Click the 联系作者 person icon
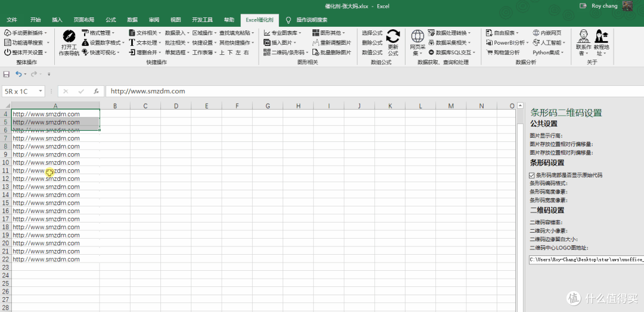The width and height of the screenshot is (644, 312). point(583,36)
